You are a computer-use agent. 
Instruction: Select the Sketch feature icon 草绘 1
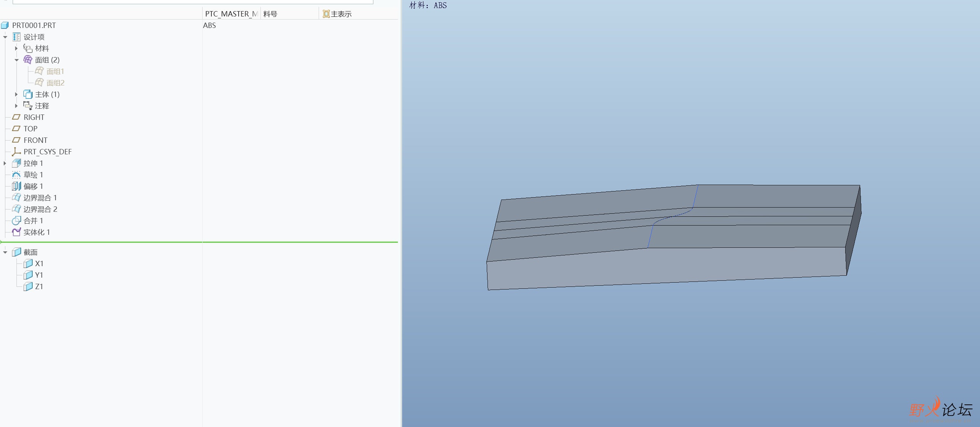(x=16, y=175)
